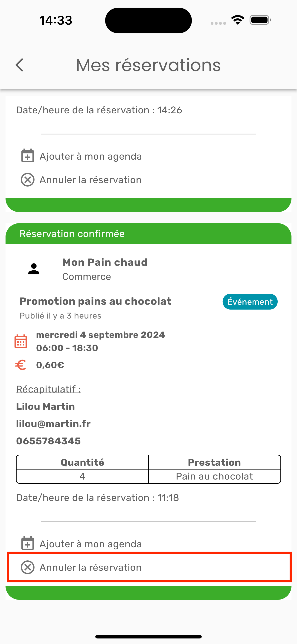Click the Récapitulatif underlined label
This screenshot has width=297, height=644.
[x=48, y=389]
